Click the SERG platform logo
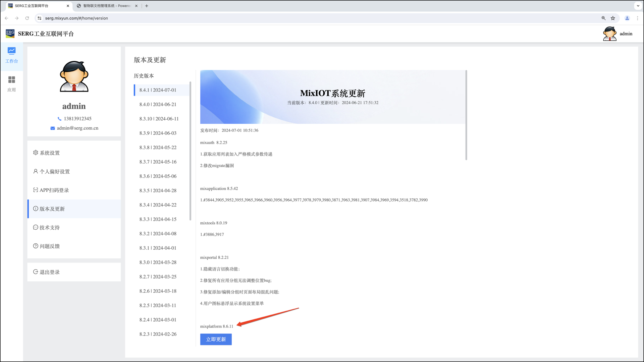Image resolution: width=644 pixels, height=362 pixels. click(10, 34)
